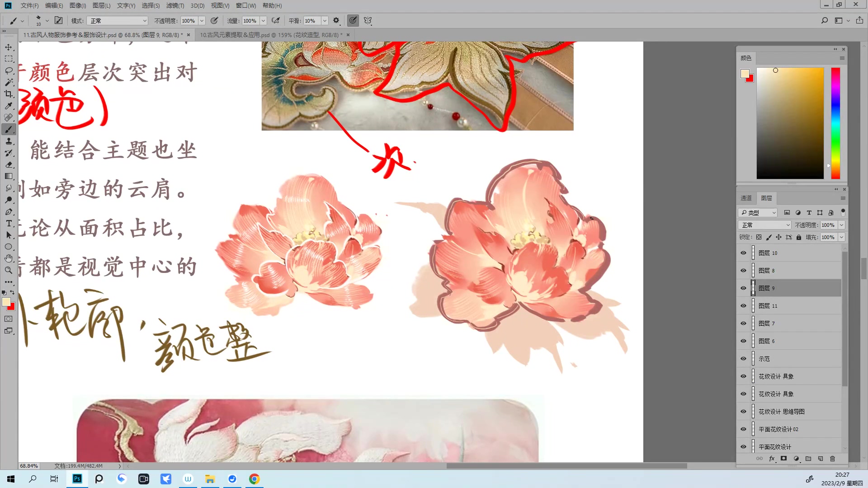Screen dimensions: 868x488
Task: Delete layer with trash icon
Action: [832, 459]
